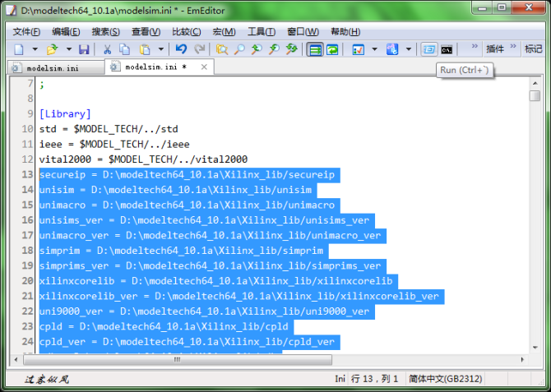This screenshot has width=551, height=392.
Task: Open the 工具(T) menu
Action: coord(261,32)
